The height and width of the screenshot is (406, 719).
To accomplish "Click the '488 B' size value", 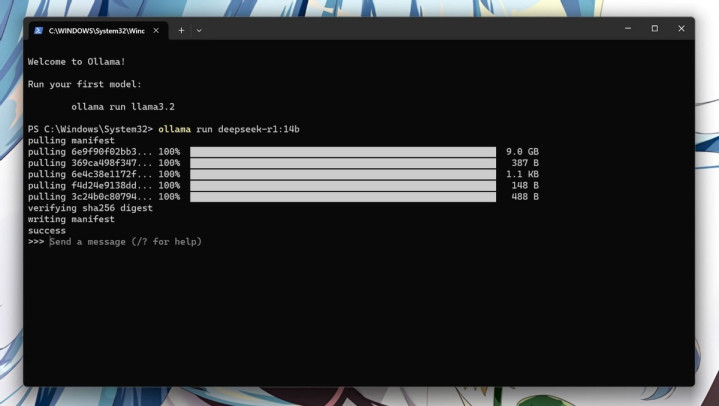I will pyautogui.click(x=525, y=197).
